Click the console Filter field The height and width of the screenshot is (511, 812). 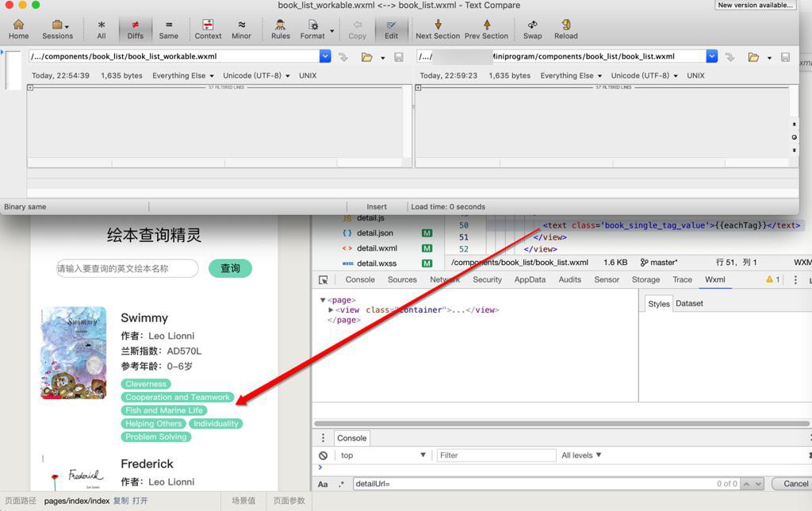coord(496,455)
